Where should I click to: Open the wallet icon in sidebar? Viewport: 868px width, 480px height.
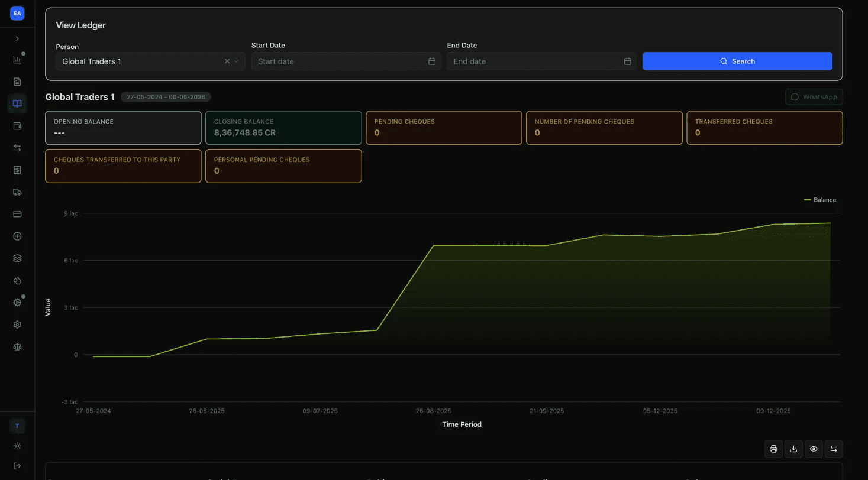click(17, 126)
